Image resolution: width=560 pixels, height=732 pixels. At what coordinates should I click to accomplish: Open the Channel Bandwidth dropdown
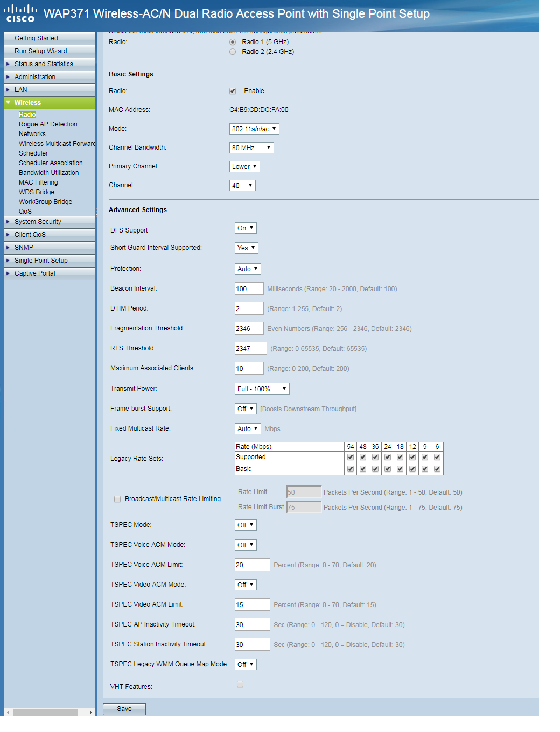251,147
